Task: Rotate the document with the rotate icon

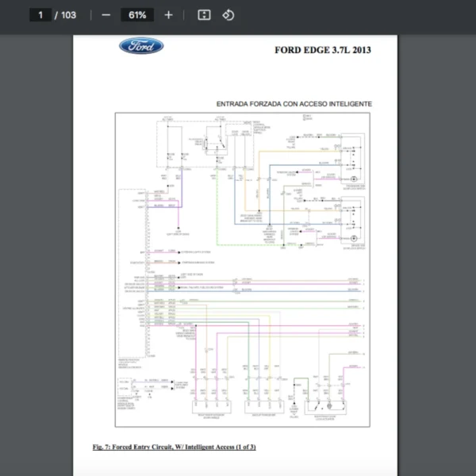Action: 228,15
